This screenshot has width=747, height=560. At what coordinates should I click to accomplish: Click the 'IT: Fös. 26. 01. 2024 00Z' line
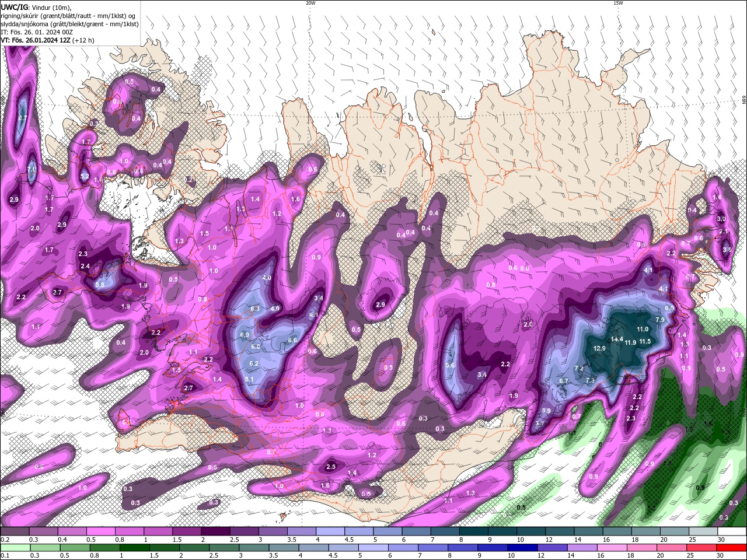37,32
